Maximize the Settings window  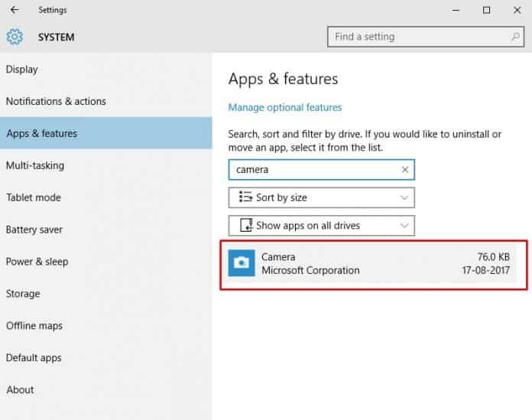click(486, 10)
